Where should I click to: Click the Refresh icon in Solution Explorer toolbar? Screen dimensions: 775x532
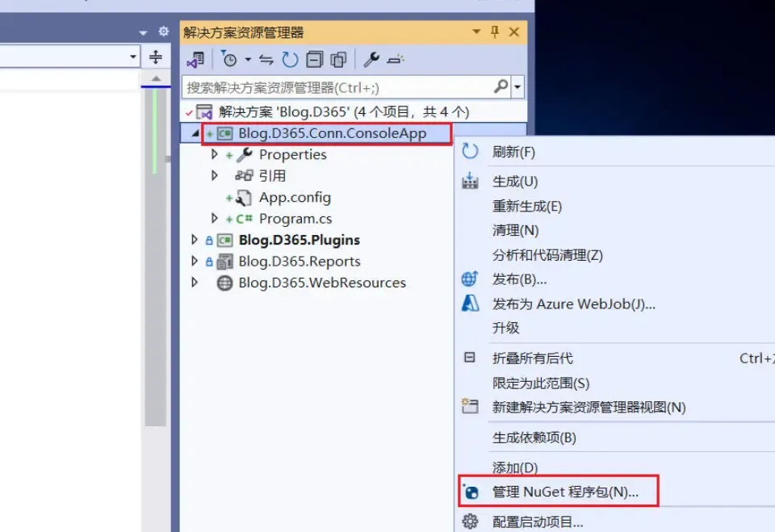click(x=290, y=60)
